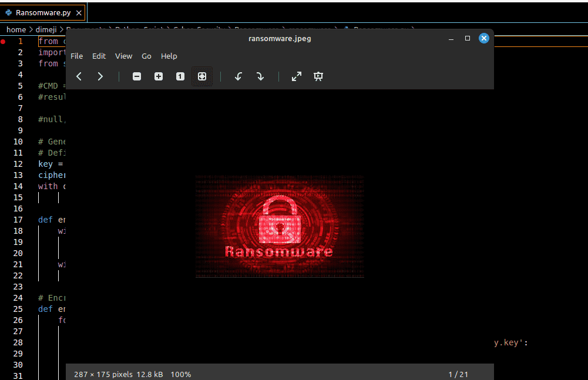Go to the previous image
588x380 pixels.
(x=79, y=76)
